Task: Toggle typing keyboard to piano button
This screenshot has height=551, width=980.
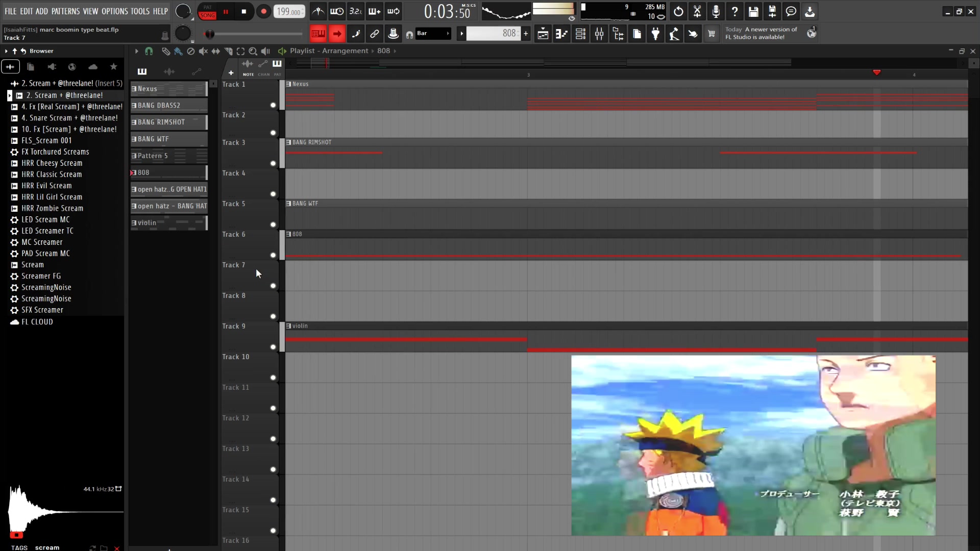Action: 318,34
